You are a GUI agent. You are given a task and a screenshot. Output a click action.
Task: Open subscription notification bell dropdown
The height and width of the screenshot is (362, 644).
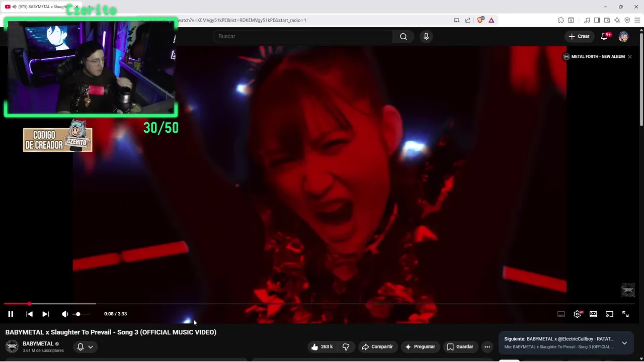(x=85, y=346)
